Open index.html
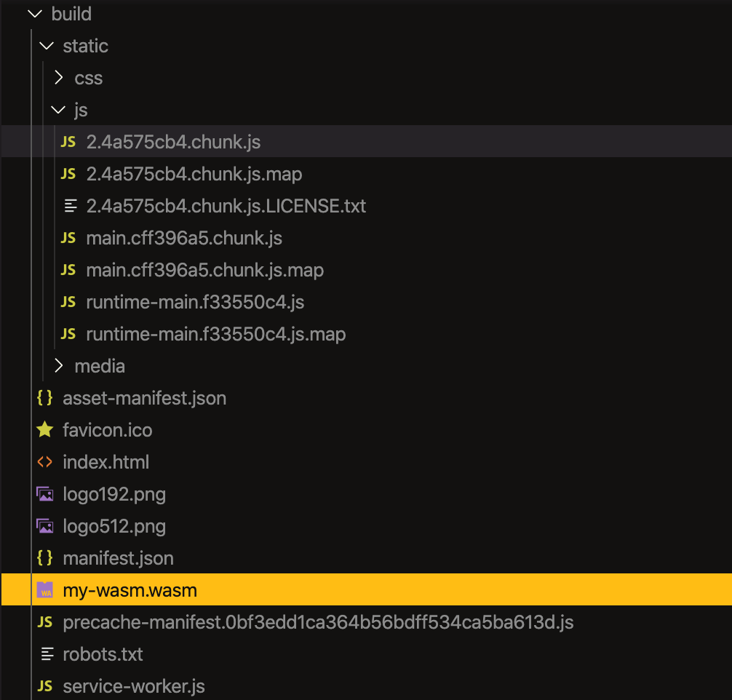 pyautogui.click(x=106, y=462)
